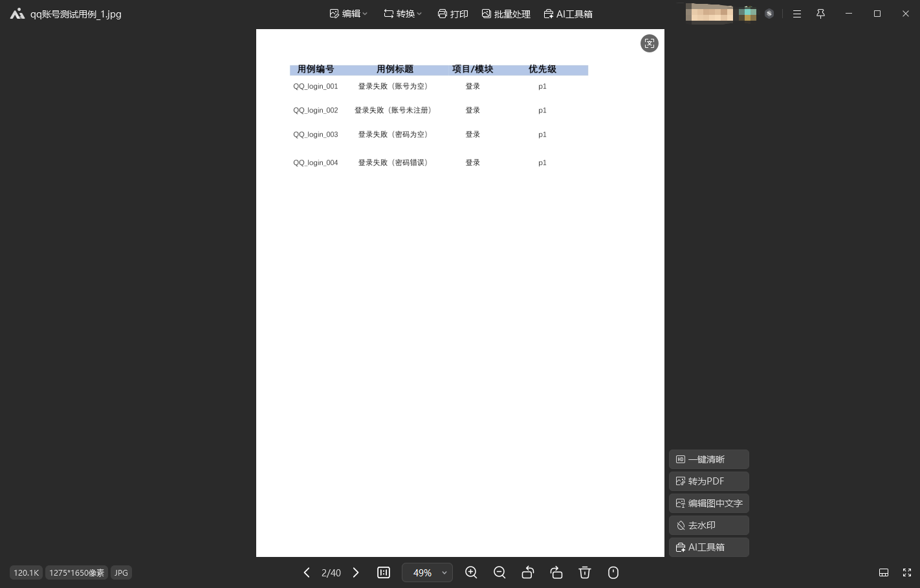Select the screenshot tool icon on the image

(650, 43)
